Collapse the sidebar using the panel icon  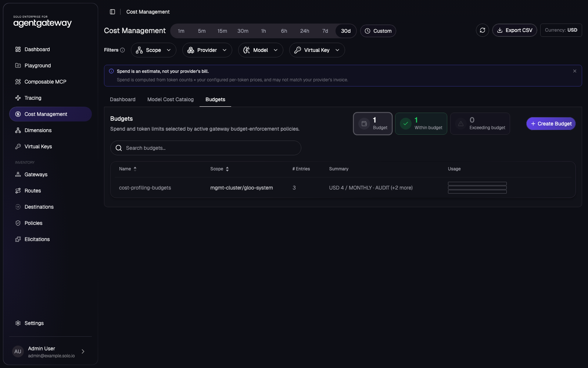click(x=112, y=12)
